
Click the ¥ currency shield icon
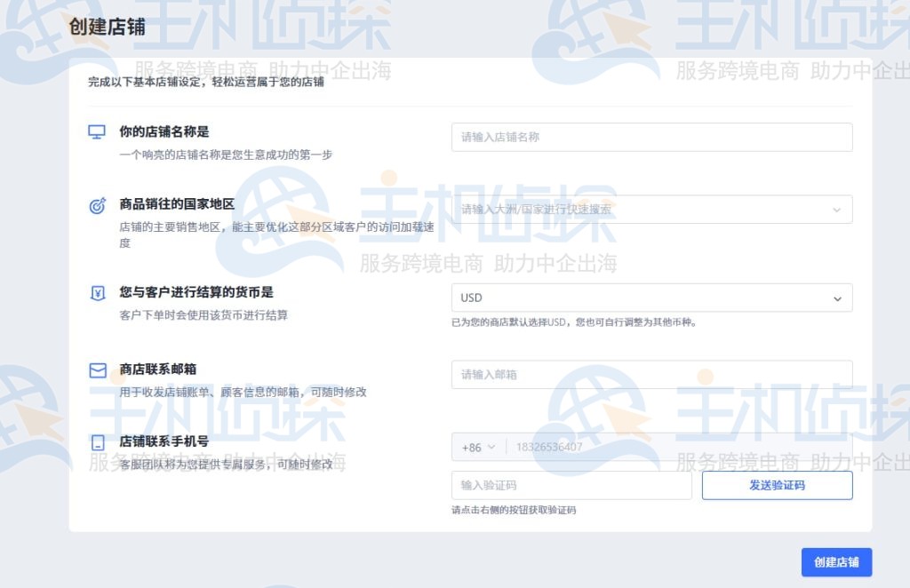(96, 293)
